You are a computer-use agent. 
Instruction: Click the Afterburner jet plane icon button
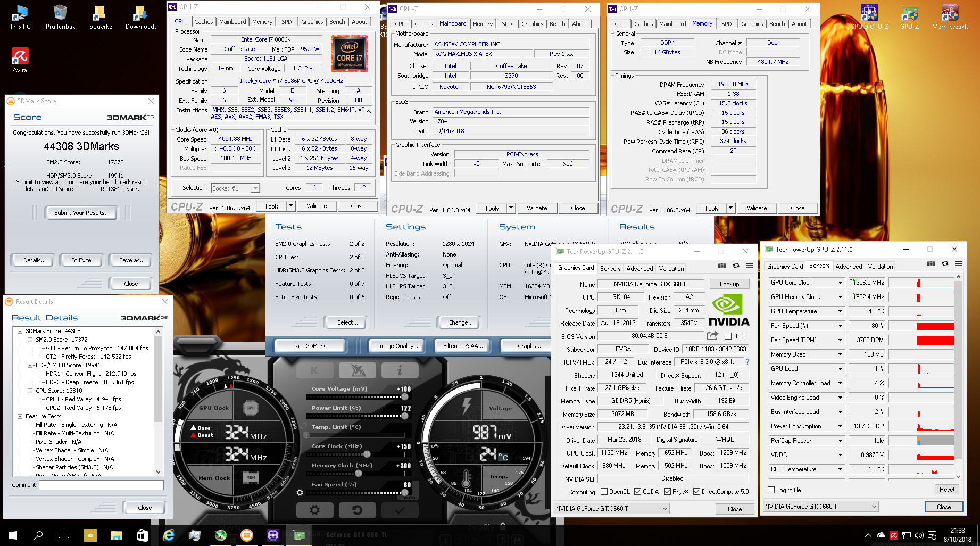[356, 370]
